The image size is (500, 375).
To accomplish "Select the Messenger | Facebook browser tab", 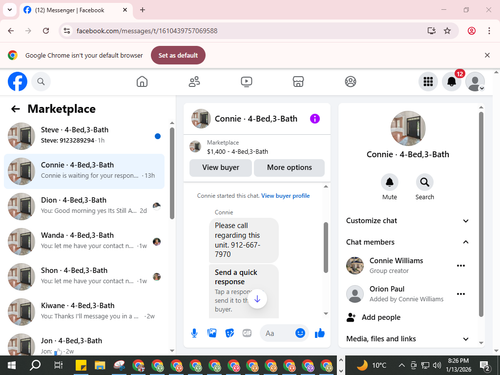I will click(76, 10).
